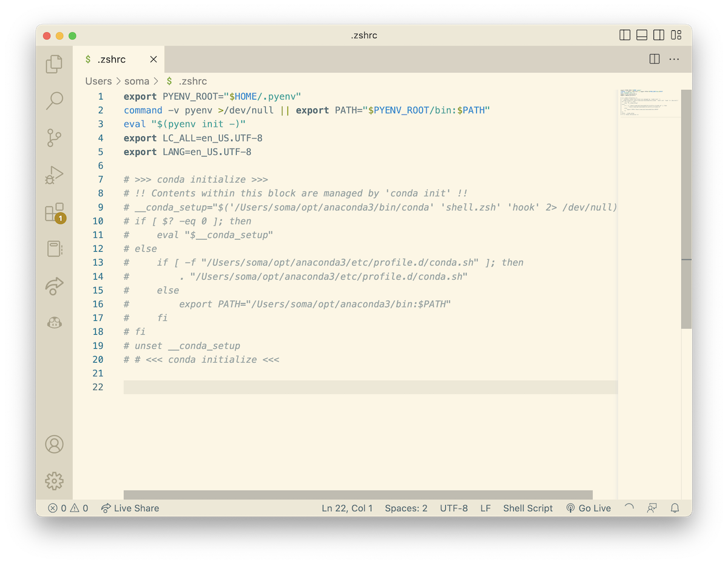Click the loading spinner status icon
The image size is (728, 564).
629,508
